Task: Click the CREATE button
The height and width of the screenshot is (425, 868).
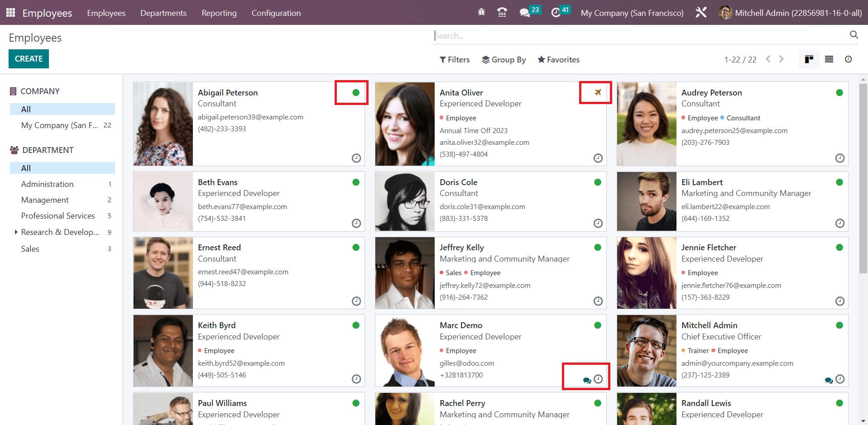Action: 29,59
